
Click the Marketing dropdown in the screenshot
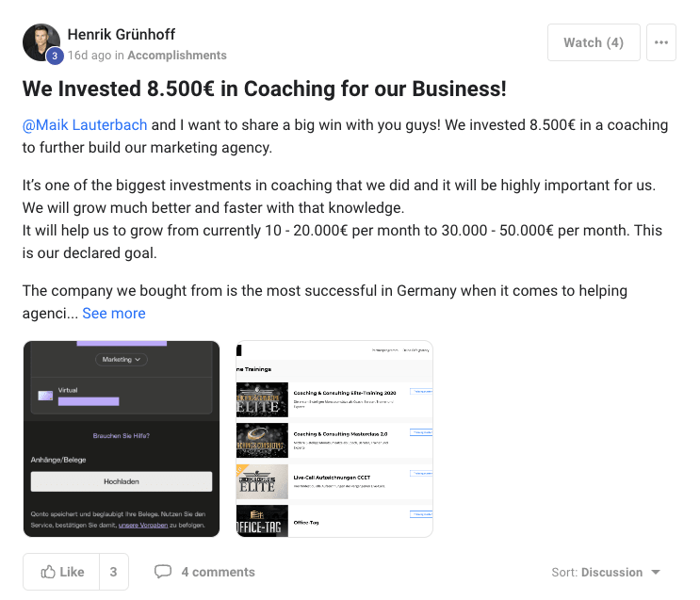coord(121,359)
